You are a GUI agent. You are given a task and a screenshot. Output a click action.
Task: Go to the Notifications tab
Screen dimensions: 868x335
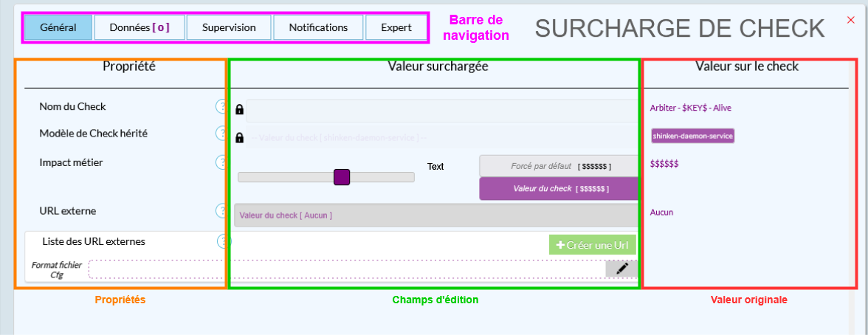[318, 27]
